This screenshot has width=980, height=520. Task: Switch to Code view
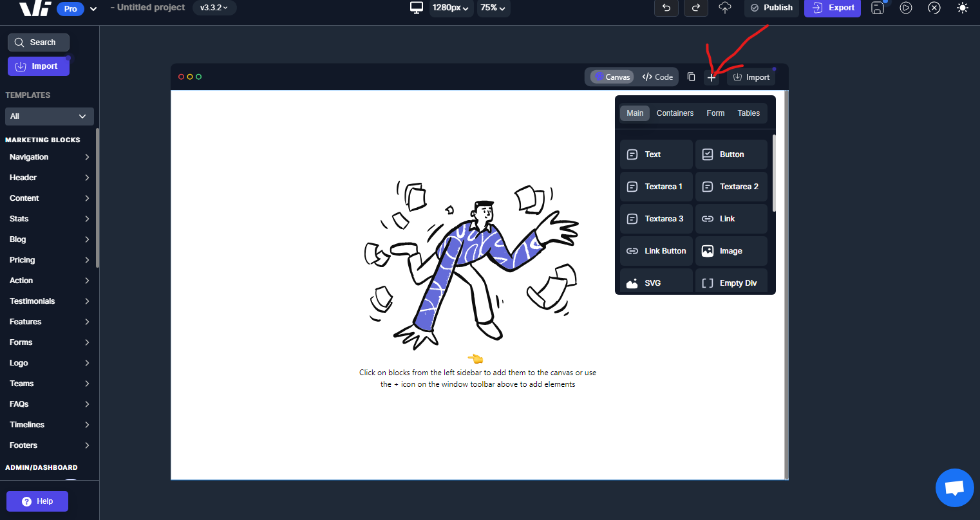coord(657,77)
